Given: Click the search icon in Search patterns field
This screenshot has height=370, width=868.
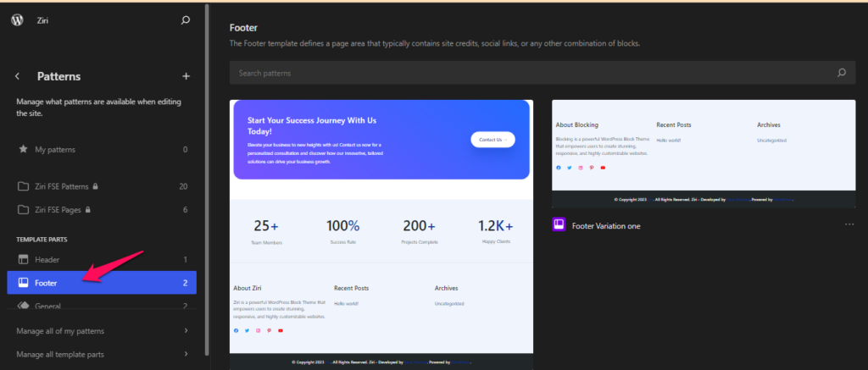Looking at the screenshot, I should [842, 73].
